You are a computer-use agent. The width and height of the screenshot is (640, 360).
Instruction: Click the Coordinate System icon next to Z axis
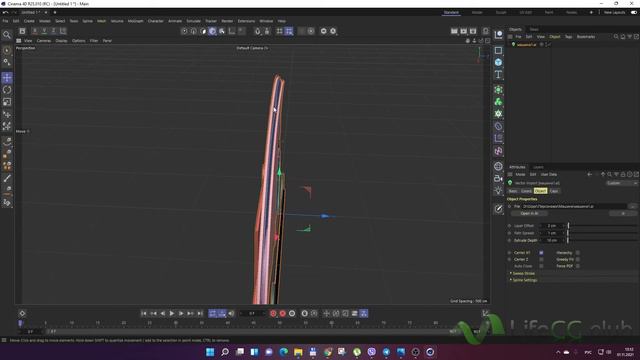[63, 31]
